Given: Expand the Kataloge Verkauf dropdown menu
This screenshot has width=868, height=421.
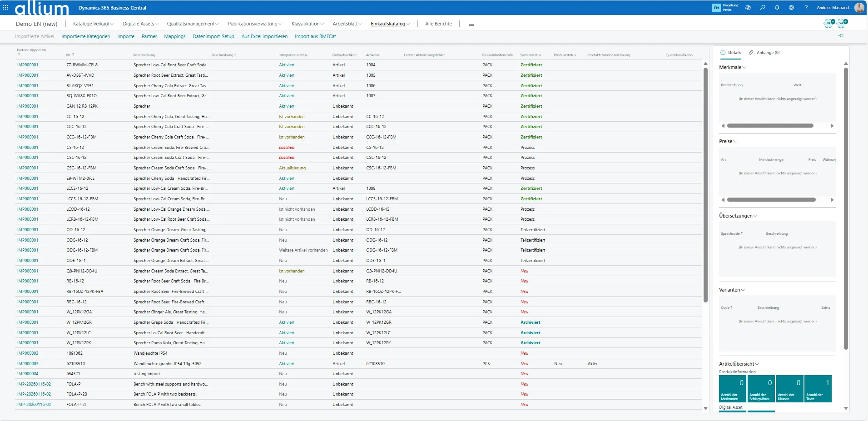Looking at the screenshot, I should pos(93,24).
